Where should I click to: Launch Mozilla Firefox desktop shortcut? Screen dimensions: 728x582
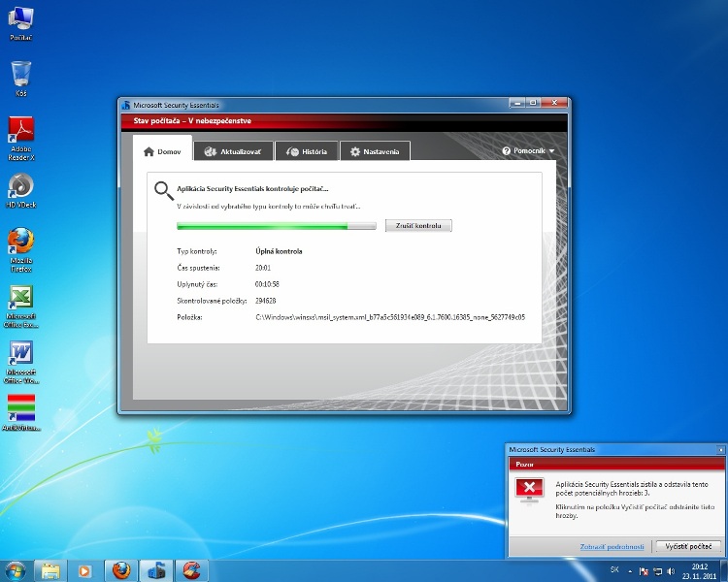point(21,249)
